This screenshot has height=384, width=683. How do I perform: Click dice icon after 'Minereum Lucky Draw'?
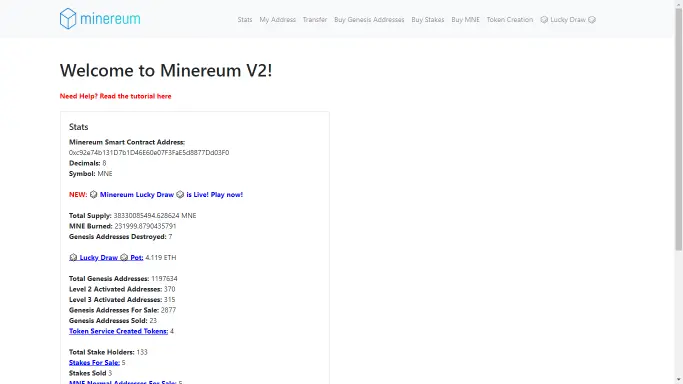[180, 195]
